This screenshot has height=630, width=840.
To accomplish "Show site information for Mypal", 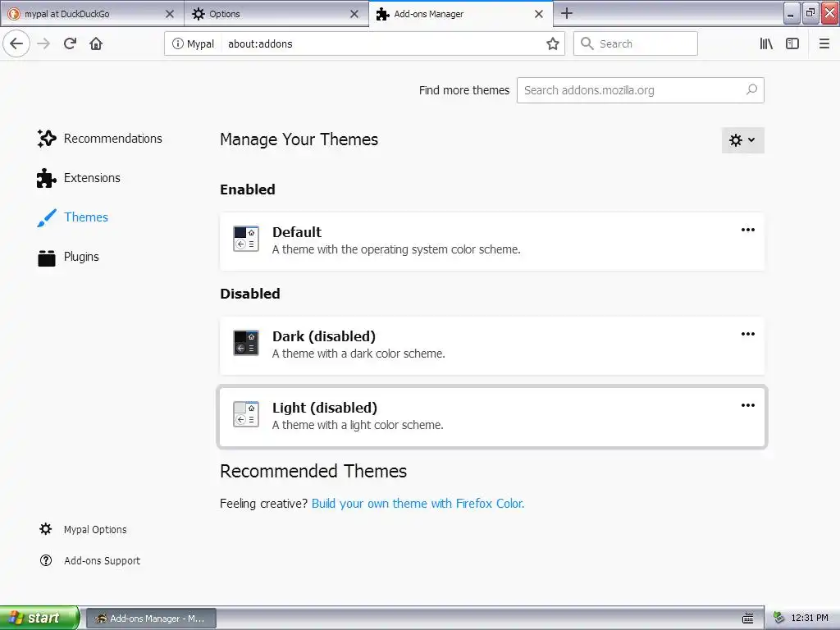I will tap(177, 43).
